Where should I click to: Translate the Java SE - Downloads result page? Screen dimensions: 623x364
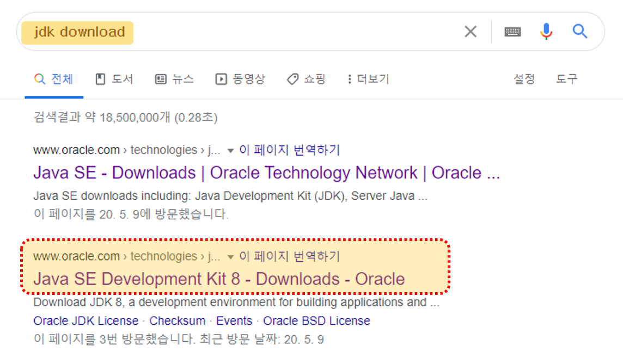click(x=289, y=150)
